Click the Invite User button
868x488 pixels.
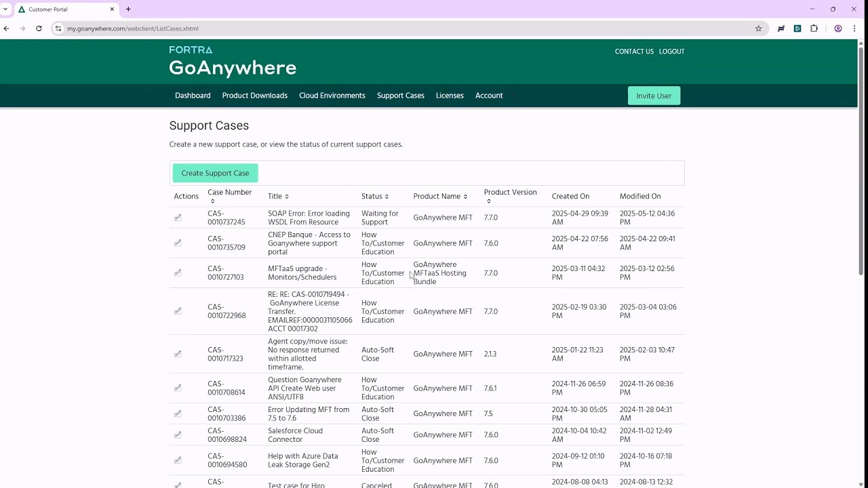pos(654,96)
